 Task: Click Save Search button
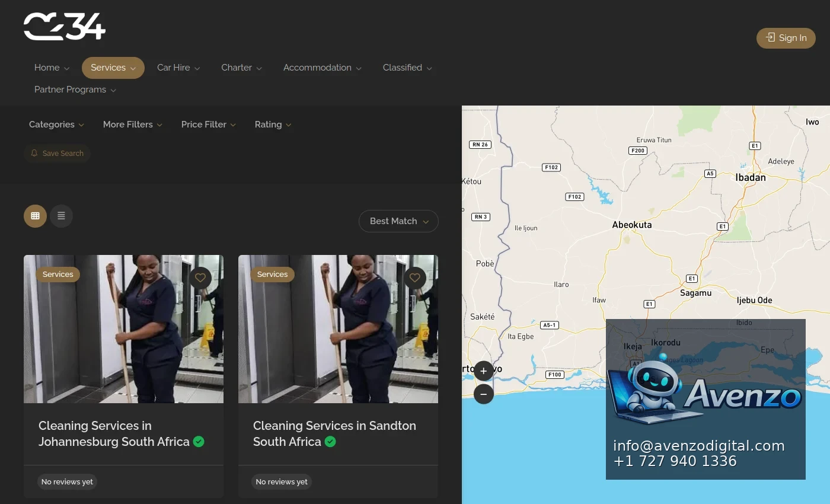57,153
